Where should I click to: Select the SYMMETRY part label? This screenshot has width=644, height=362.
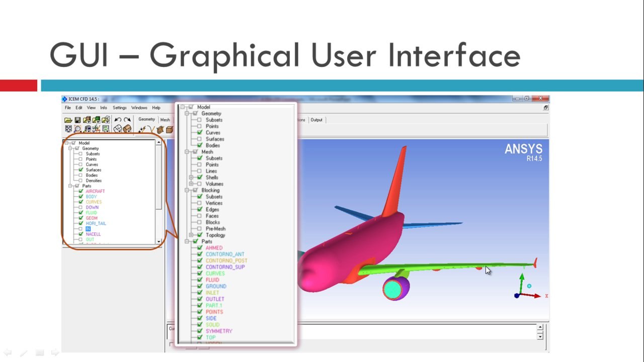219,331
